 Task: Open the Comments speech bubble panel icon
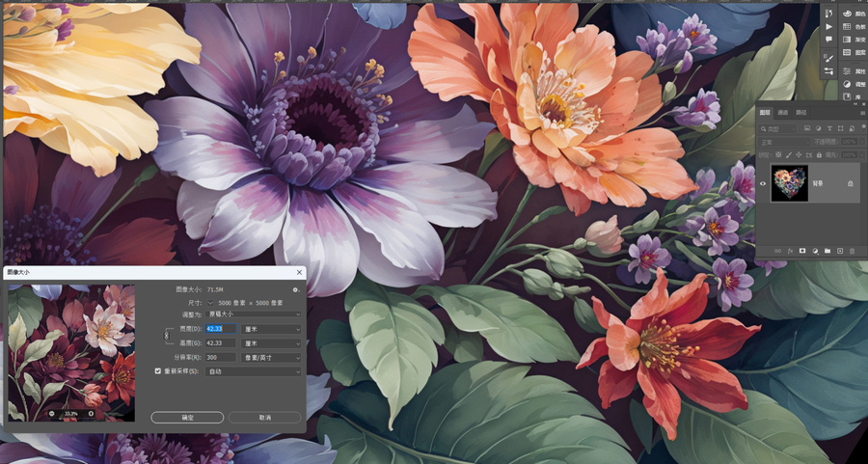(828, 40)
